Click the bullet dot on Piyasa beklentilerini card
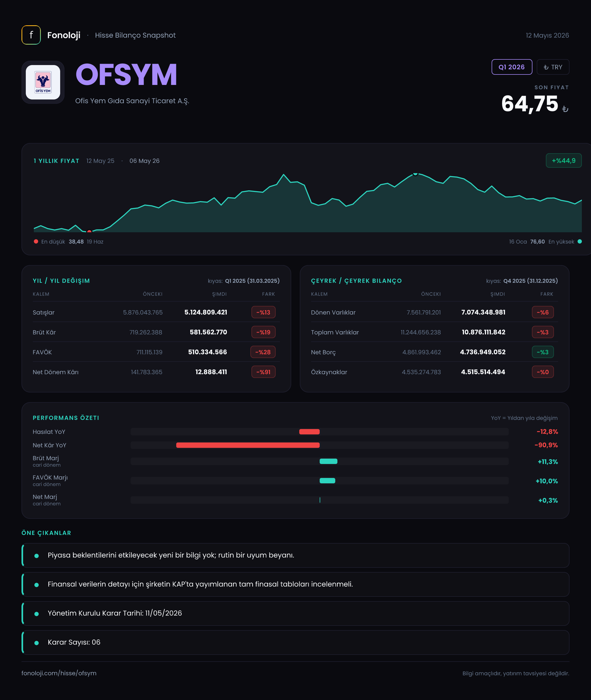Image resolution: width=591 pixels, height=700 pixels. click(37, 555)
